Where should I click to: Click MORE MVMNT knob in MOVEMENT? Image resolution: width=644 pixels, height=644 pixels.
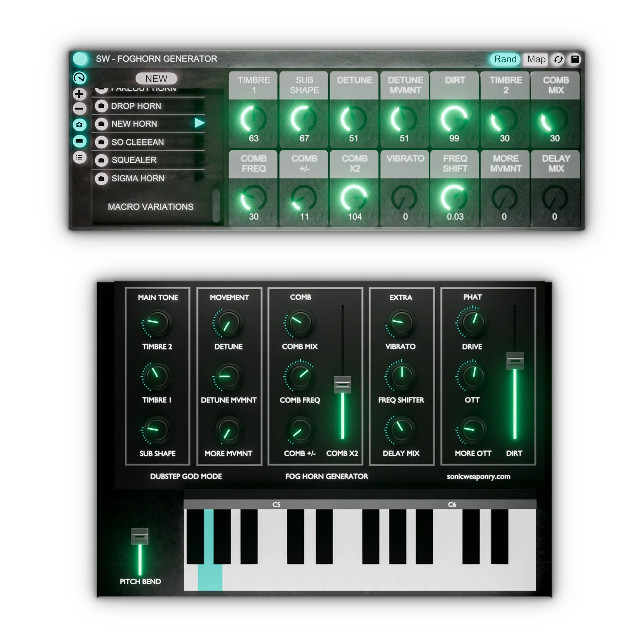pyautogui.click(x=228, y=430)
